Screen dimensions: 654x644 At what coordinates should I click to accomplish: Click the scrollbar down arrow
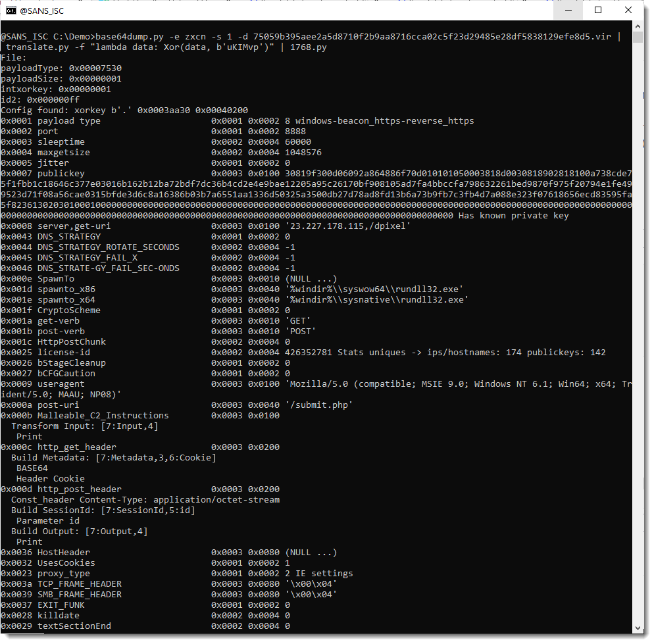coord(638,627)
